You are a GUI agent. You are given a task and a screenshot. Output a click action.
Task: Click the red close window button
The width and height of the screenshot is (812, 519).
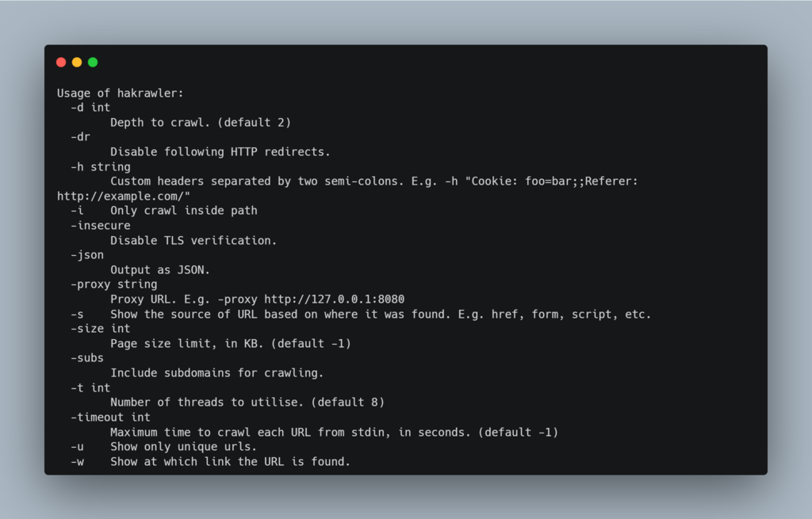point(61,63)
